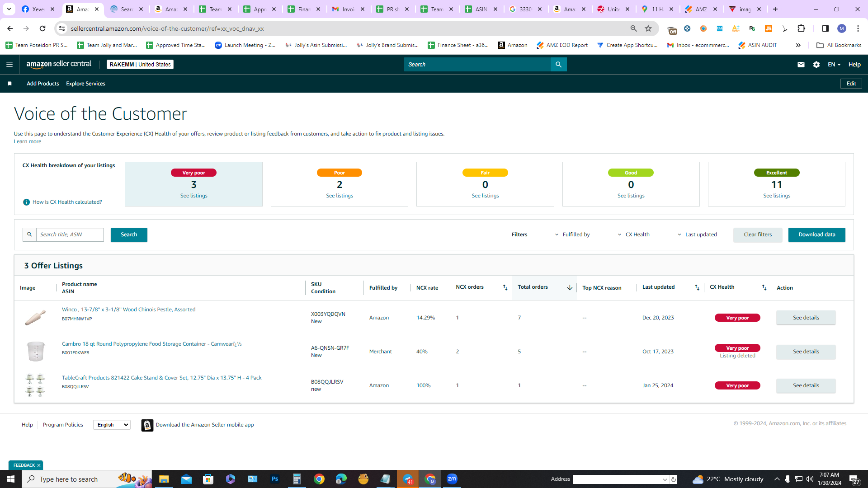The image size is (868, 488).
Task: Sort by NCX orders arrows
Action: click(505, 287)
